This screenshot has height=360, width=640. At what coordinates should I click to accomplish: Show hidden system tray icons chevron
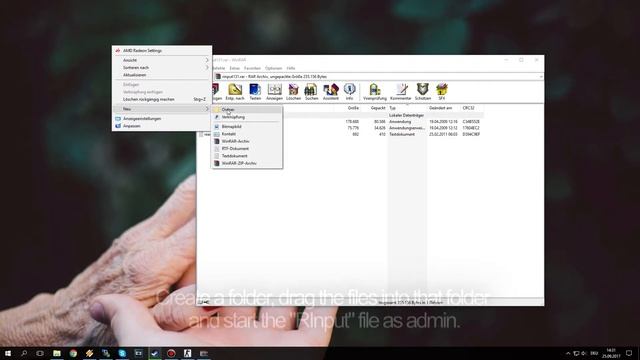[568, 353]
